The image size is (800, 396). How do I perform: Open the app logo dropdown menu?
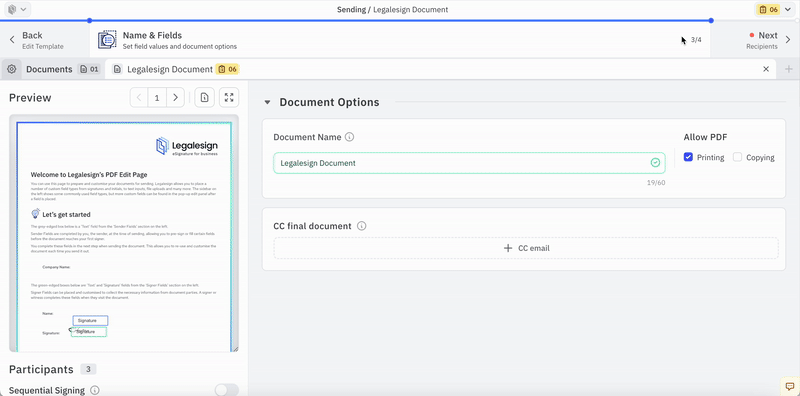pos(17,9)
